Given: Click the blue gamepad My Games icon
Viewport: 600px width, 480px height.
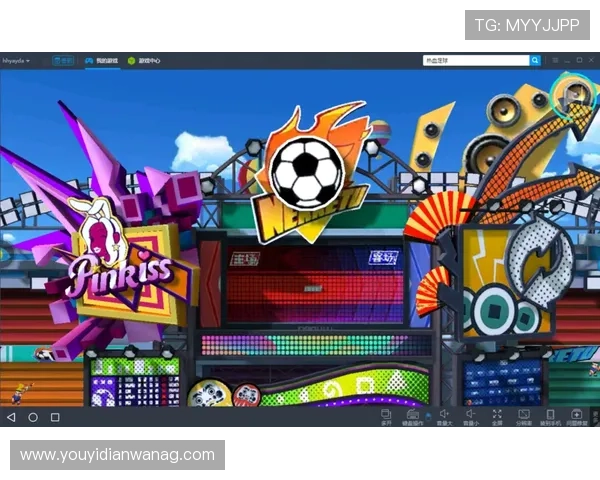Looking at the screenshot, I should pyautogui.click(x=89, y=60).
